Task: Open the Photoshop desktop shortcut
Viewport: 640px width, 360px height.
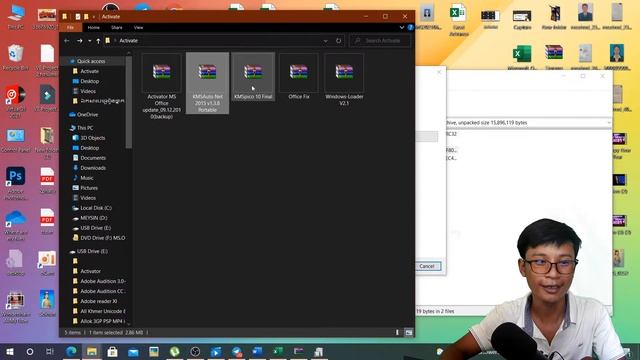Action: click(x=16, y=184)
